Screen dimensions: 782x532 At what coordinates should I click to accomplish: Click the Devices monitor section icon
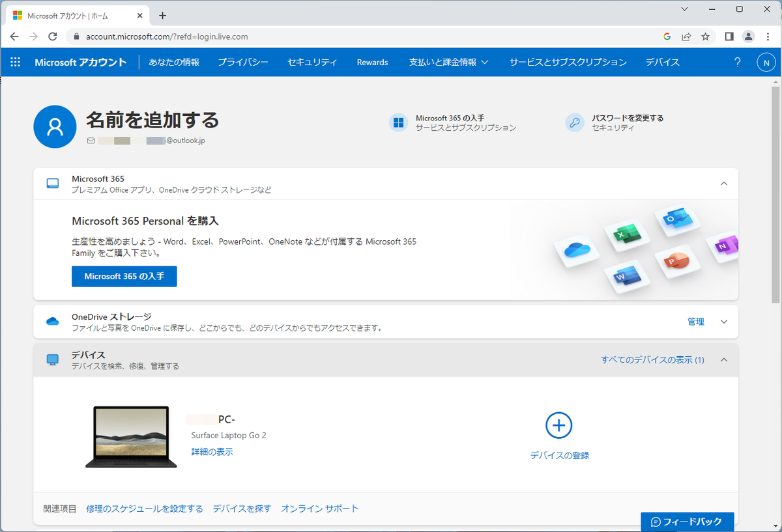(53, 359)
